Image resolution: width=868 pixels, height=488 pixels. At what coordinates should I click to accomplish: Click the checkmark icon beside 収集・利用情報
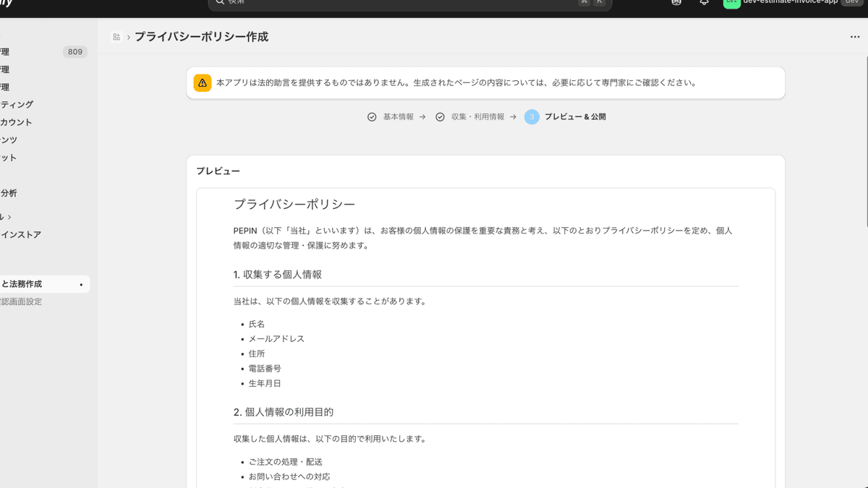point(440,116)
